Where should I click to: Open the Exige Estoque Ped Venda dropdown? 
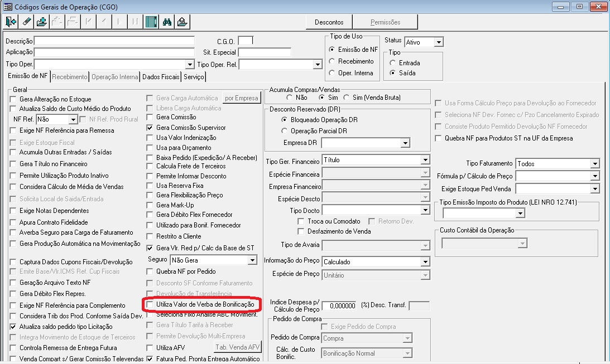pyautogui.click(x=595, y=189)
